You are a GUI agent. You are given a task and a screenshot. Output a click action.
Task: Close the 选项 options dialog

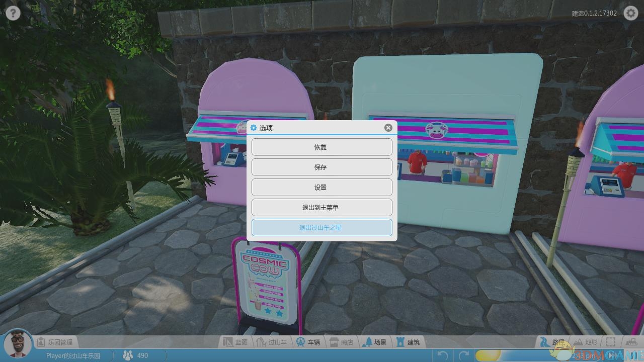point(388,128)
